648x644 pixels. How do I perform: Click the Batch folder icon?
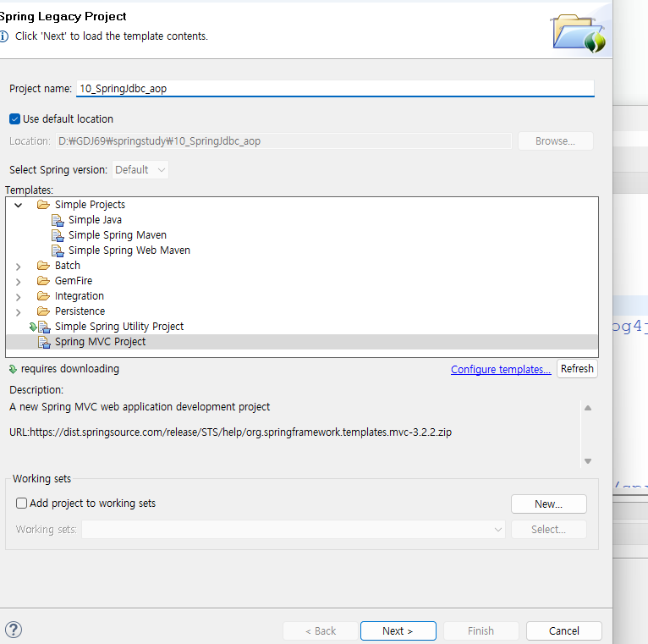tap(43, 266)
